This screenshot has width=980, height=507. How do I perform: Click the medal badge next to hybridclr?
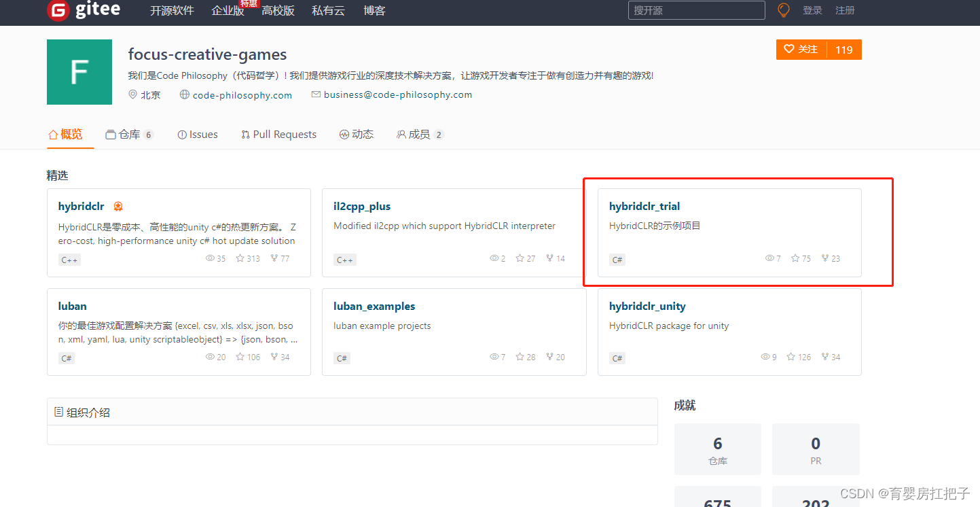118,207
